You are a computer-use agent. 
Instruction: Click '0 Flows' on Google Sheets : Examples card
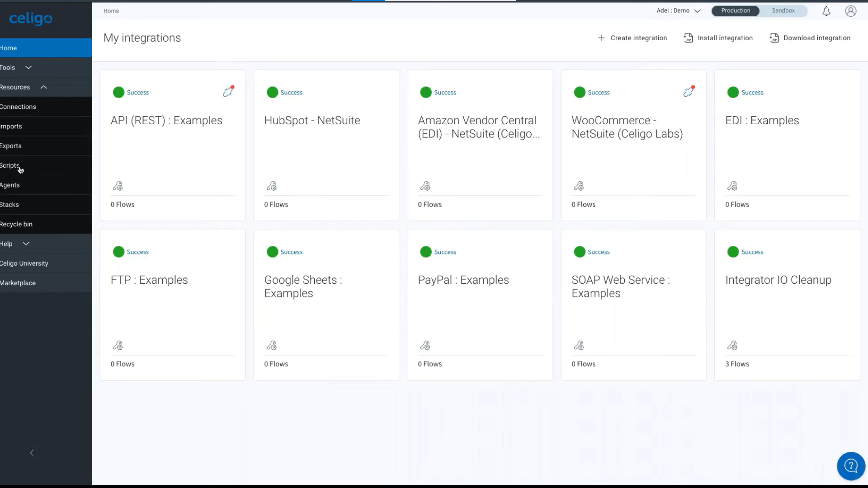click(x=276, y=364)
